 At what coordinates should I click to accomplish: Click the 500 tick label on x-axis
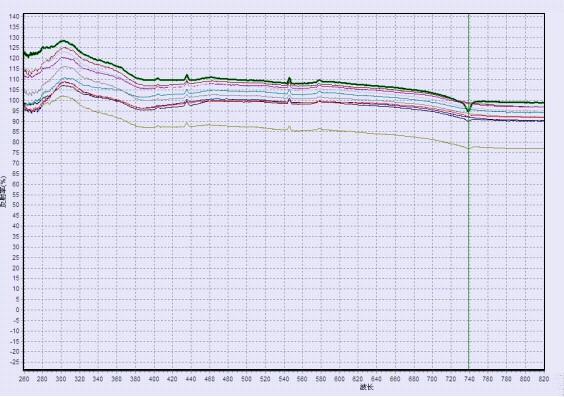click(x=246, y=379)
